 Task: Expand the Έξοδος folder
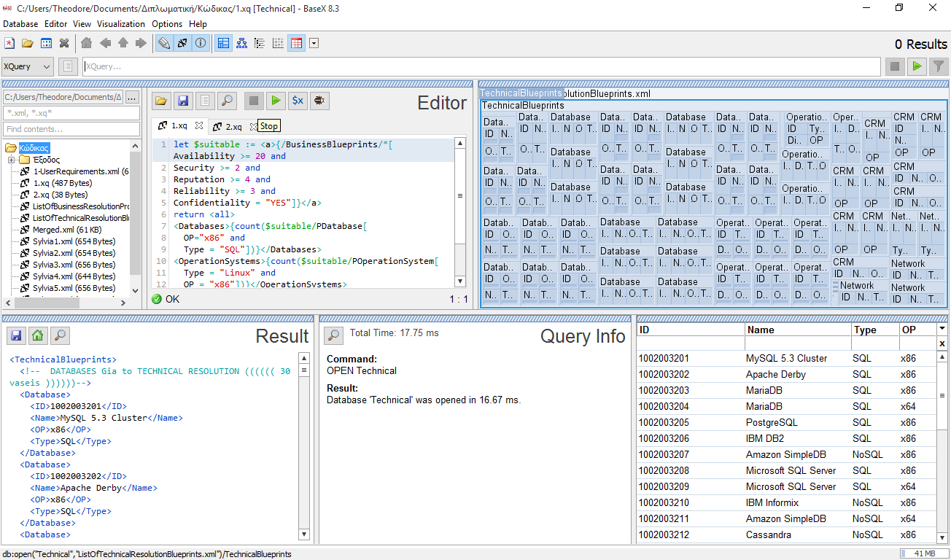[12, 160]
